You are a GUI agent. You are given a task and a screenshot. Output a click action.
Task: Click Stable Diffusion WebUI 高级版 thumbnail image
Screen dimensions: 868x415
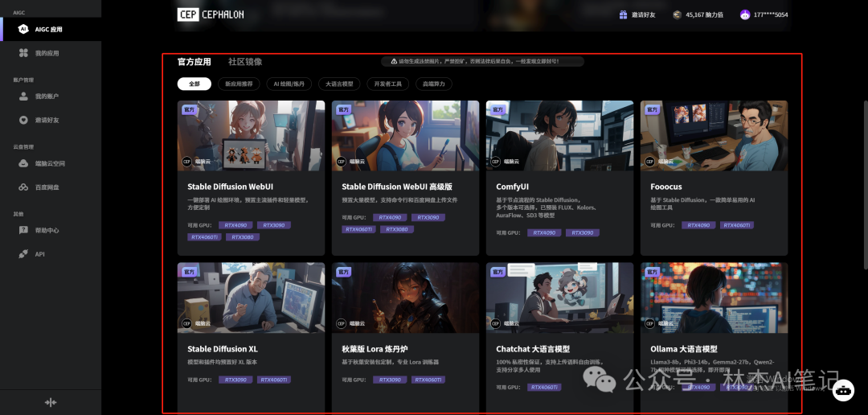coord(405,136)
